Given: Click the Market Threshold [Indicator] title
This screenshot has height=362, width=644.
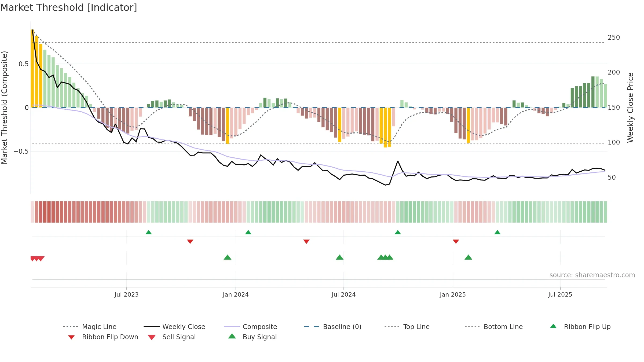Looking at the screenshot, I should click(x=69, y=8).
